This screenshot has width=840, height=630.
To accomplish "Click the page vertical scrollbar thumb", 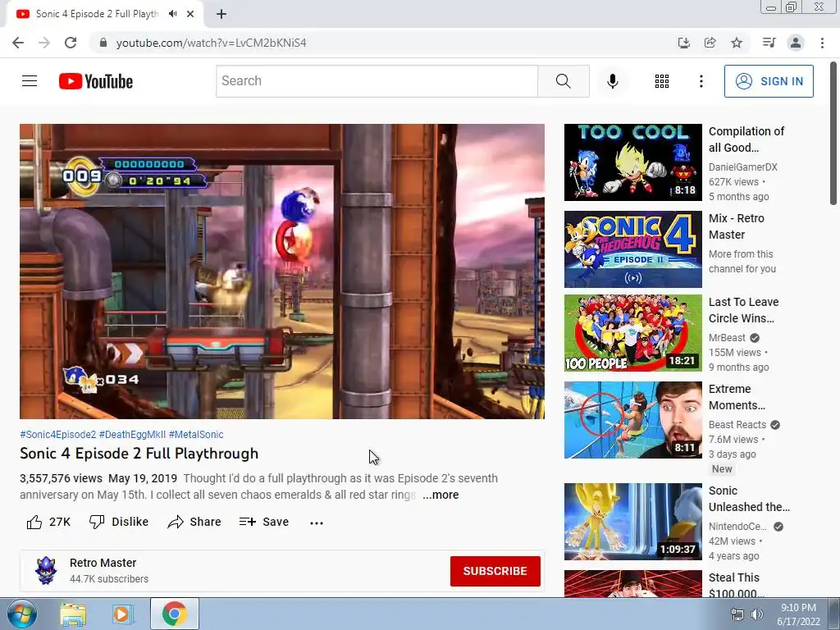I will click(833, 134).
